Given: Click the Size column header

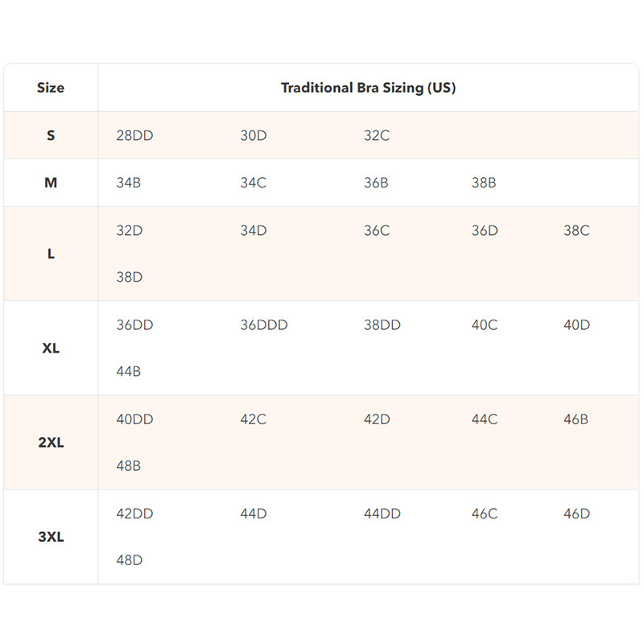Looking at the screenshot, I should click(x=51, y=88).
